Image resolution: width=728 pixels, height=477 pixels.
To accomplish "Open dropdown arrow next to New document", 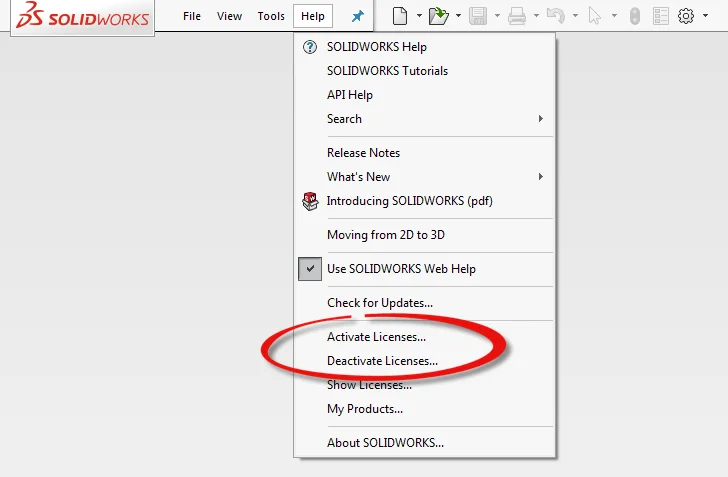I will pos(419,16).
